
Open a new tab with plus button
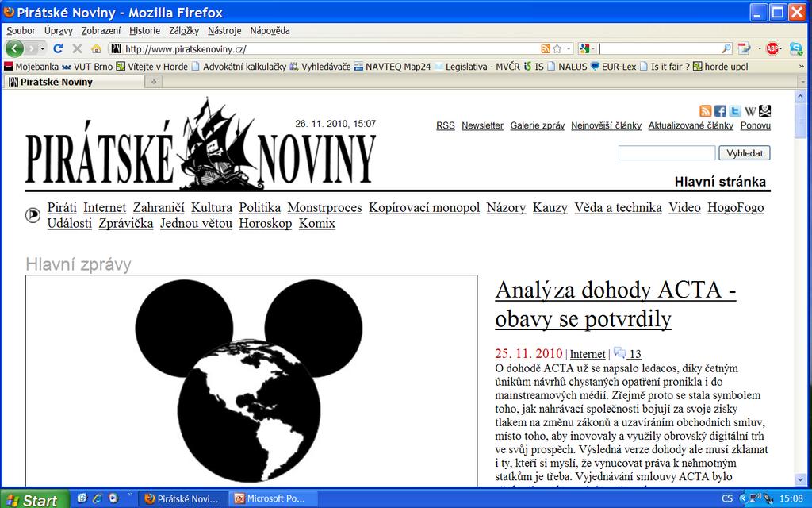click(x=153, y=82)
